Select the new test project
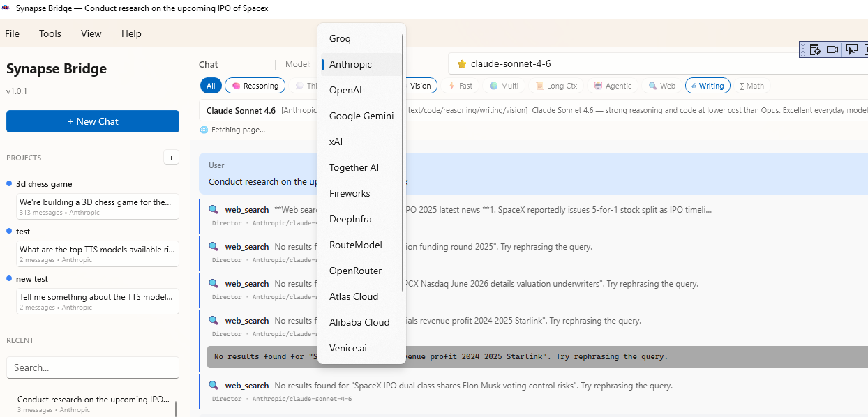The height and width of the screenshot is (417, 868). pyautogui.click(x=32, y=279)
